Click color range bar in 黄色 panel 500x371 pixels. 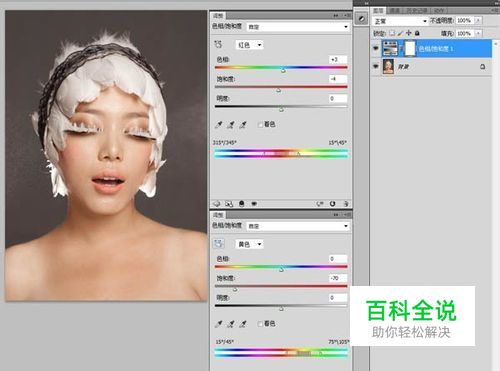click(x=281, y=352)
